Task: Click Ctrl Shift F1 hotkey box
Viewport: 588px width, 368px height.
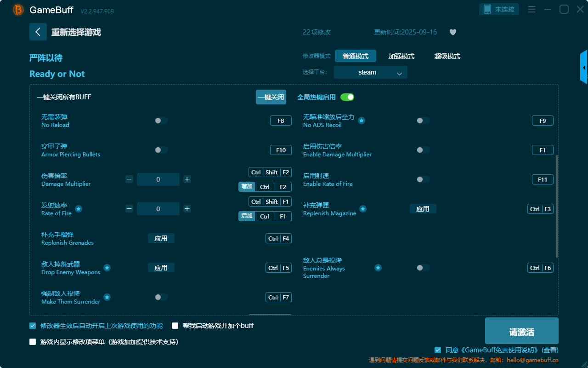Action: pos(270,201)
